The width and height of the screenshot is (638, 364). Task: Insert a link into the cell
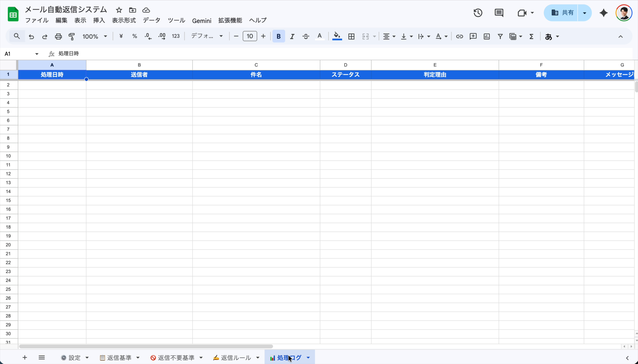coord(460,36)
